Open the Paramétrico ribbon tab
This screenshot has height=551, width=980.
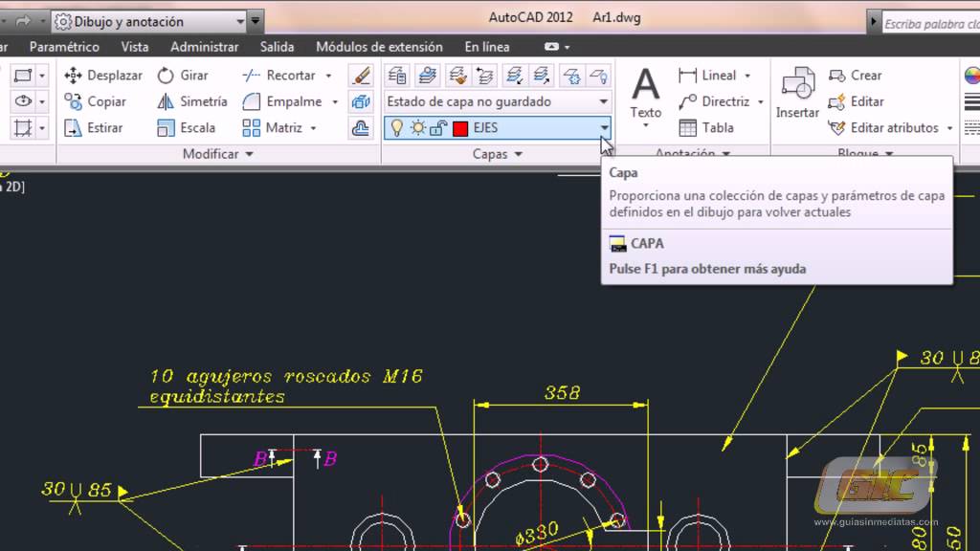click(64, 47)
